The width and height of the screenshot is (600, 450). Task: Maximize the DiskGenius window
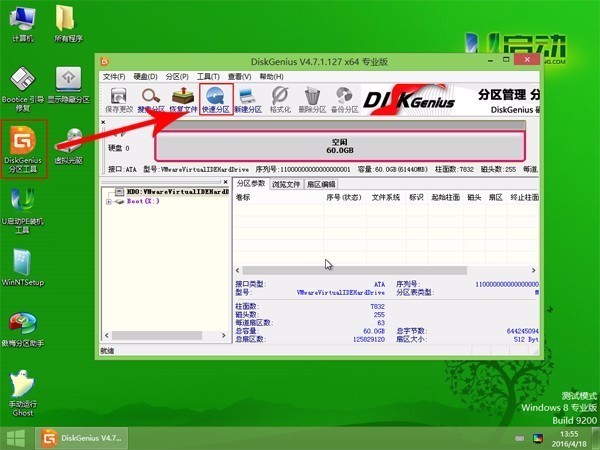point(506,60)
